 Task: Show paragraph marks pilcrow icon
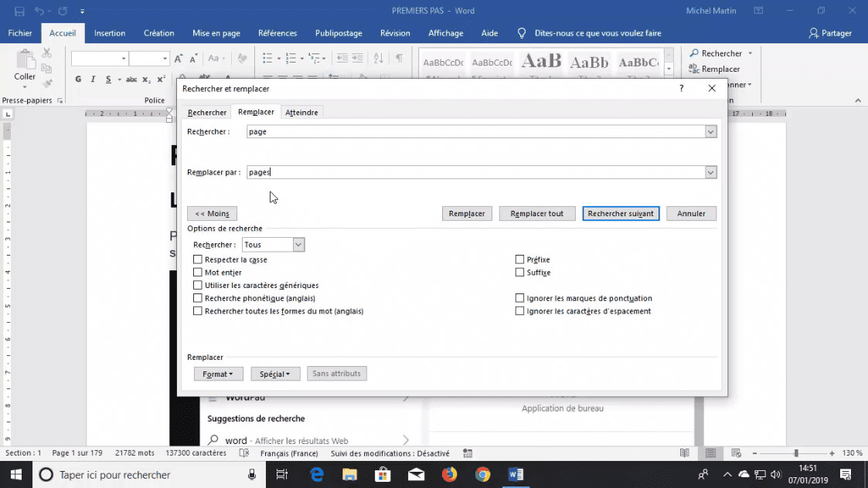[399, 58]
